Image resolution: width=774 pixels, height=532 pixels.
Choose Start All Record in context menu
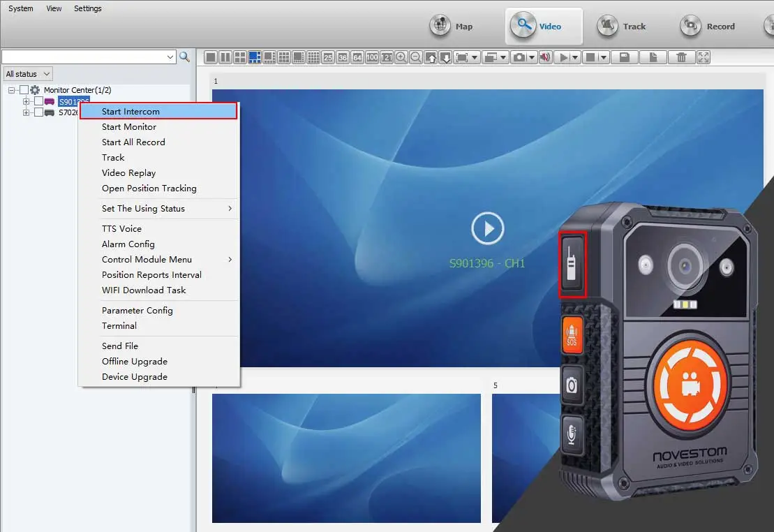tap(158, 142)
